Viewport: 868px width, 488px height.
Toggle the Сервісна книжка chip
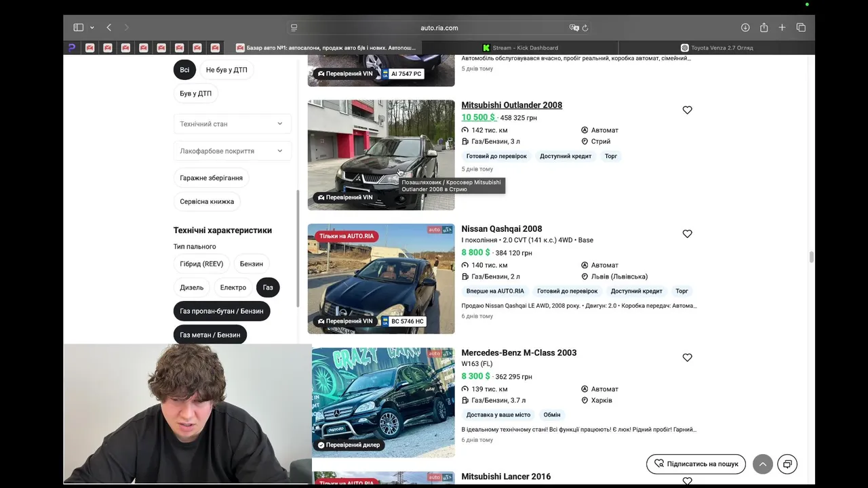click(x=207, y=202)
